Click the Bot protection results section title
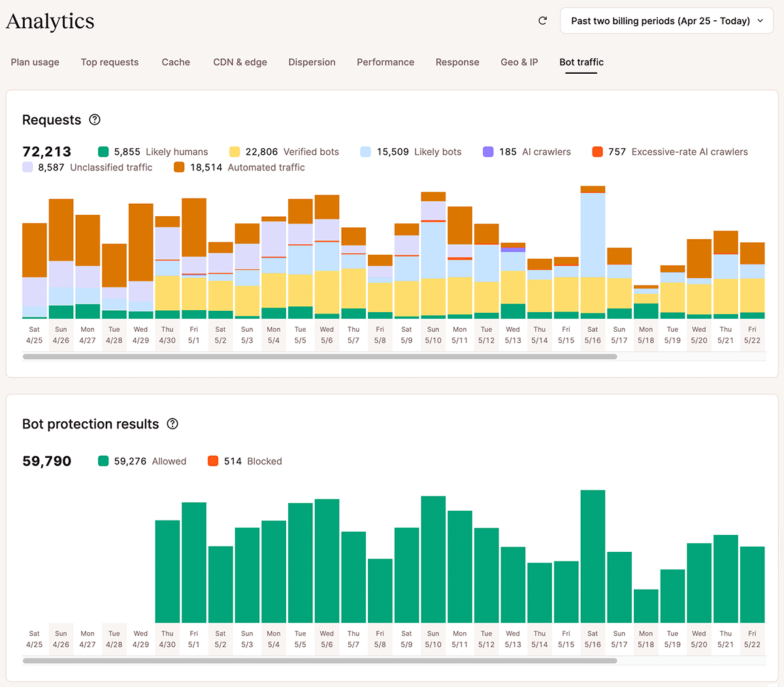Image resolution: width=784 pixels, height=687 pixels. [91, 424]
